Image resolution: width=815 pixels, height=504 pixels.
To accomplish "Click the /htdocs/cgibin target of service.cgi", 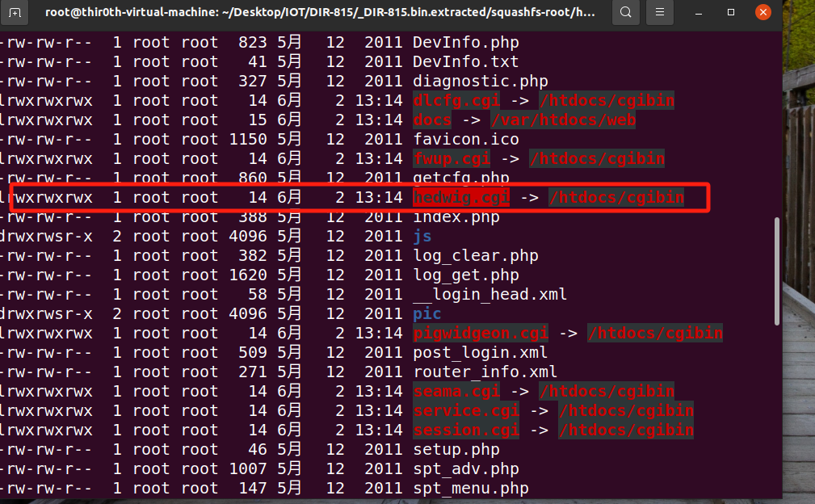I will (x=626, y=411).
